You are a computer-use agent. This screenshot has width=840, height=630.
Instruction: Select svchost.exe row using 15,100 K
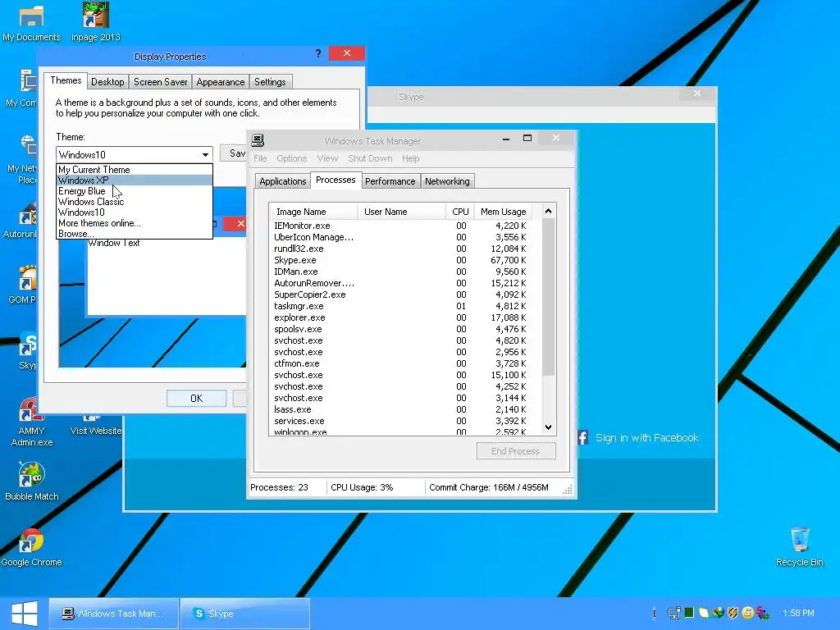(400, 375)
